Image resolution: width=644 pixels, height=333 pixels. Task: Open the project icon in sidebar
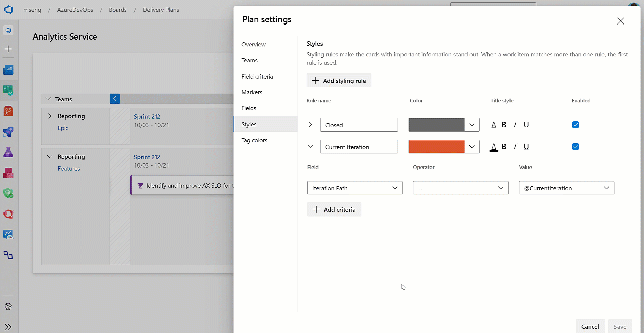(8, 30)
